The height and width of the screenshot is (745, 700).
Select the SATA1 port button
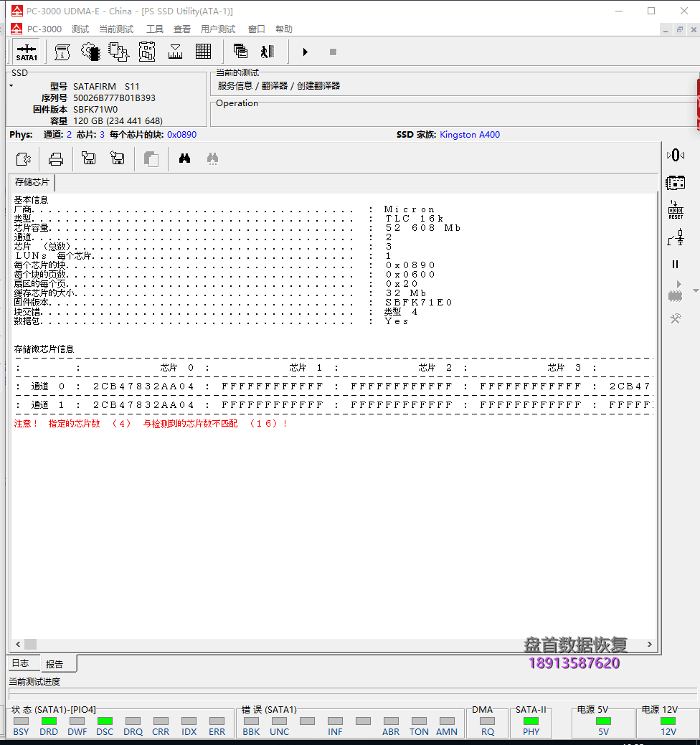pos(27,52)
